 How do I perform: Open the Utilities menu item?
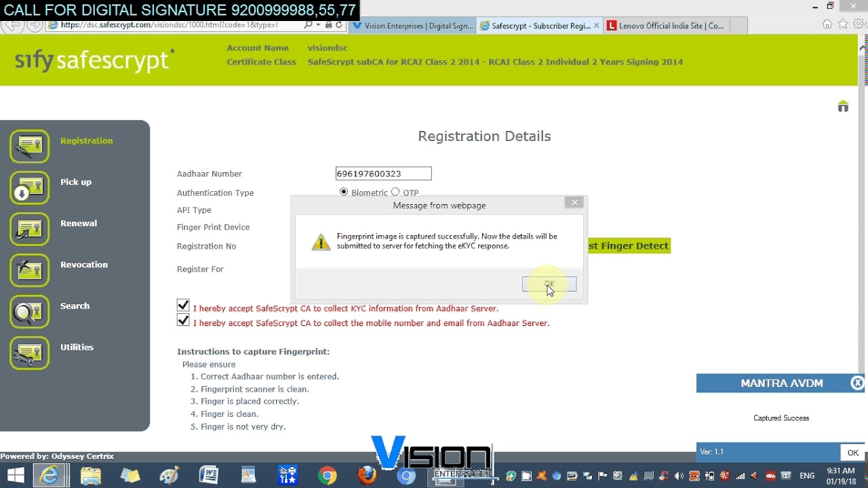point(77,348)
